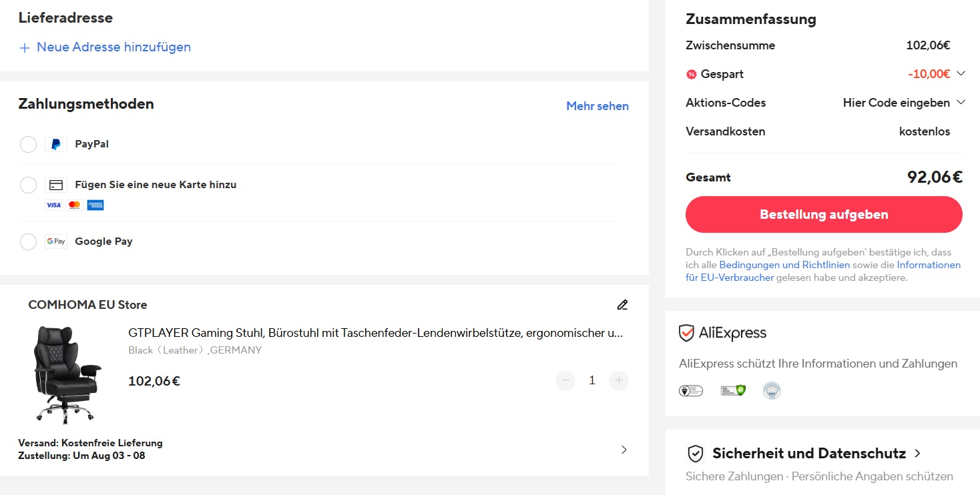Viewport: 980px width, 495px height.
Task: Click the Google Pay icon
Action: [56, 241]
